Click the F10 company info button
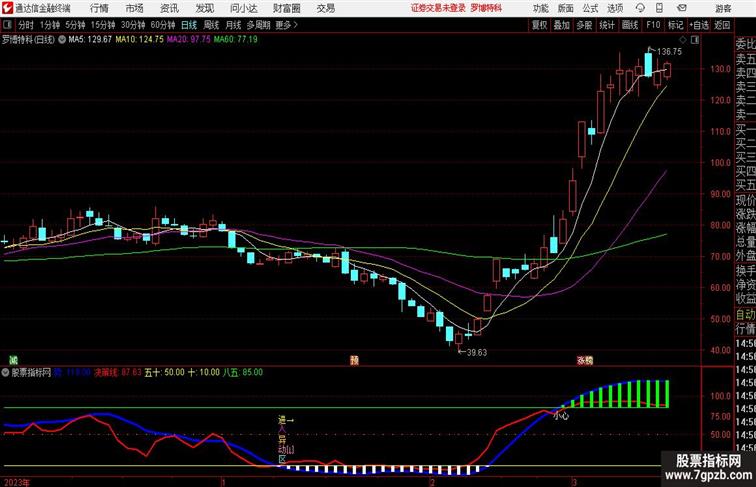Viewport: 756px width, 487px height. 653,25
